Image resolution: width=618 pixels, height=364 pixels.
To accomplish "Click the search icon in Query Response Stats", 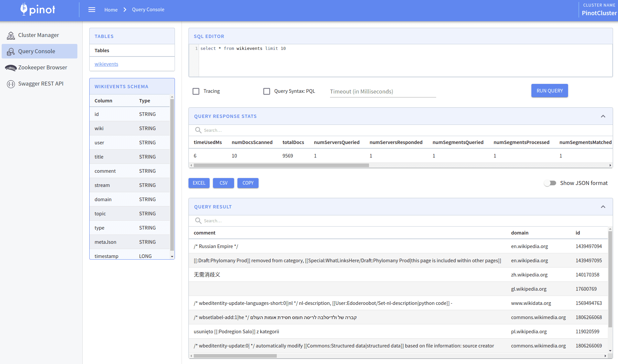I will click(x=198, y=130).
